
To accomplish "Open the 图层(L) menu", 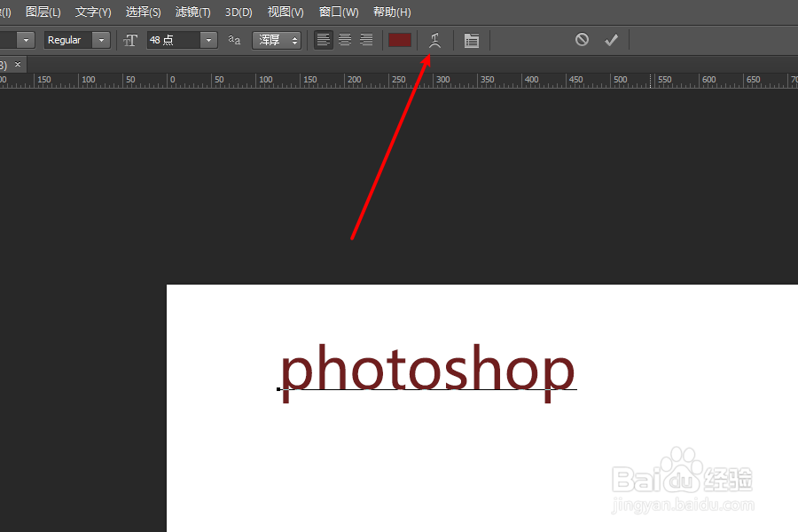I will point(43,12).
